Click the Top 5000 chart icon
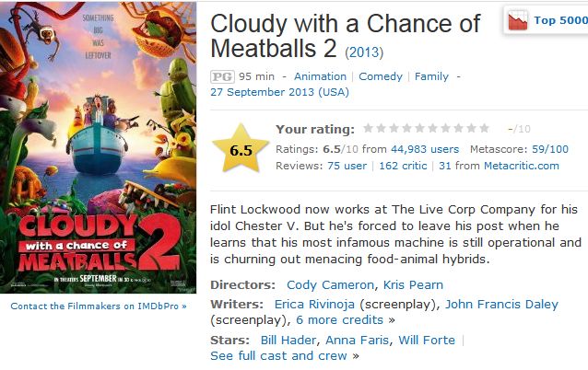 click(518, 20)
